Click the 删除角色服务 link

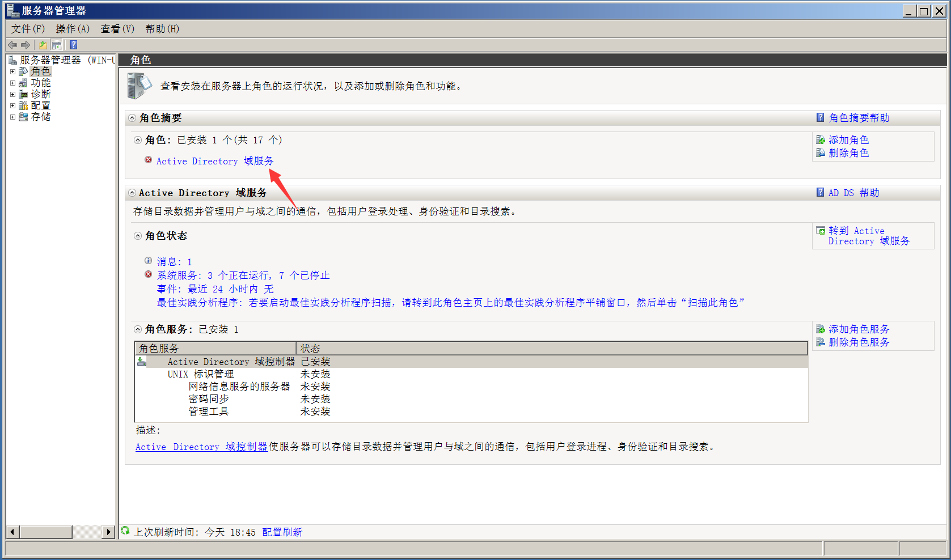coord(859,342)
